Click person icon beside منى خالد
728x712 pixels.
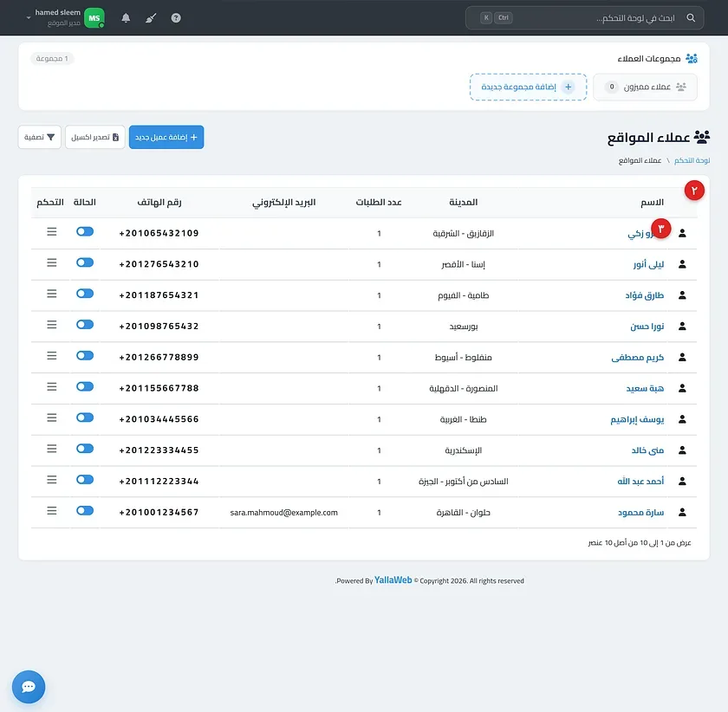[682, 450]
